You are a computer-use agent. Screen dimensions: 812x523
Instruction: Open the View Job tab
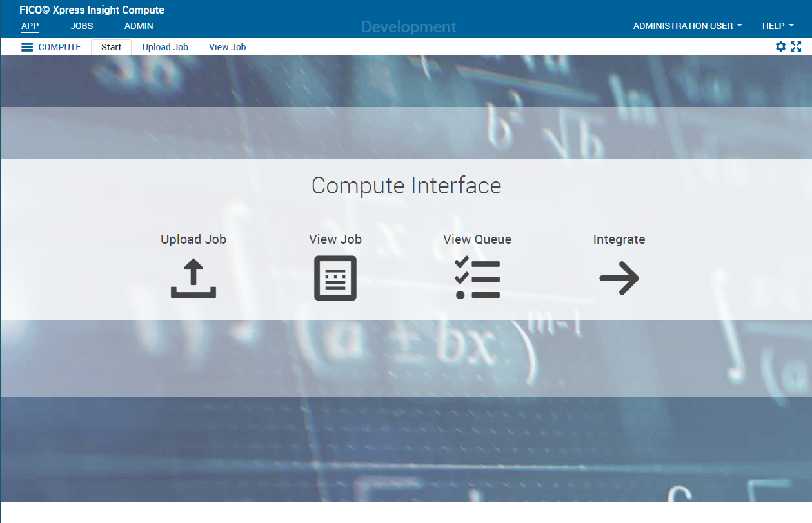point(227,47)
